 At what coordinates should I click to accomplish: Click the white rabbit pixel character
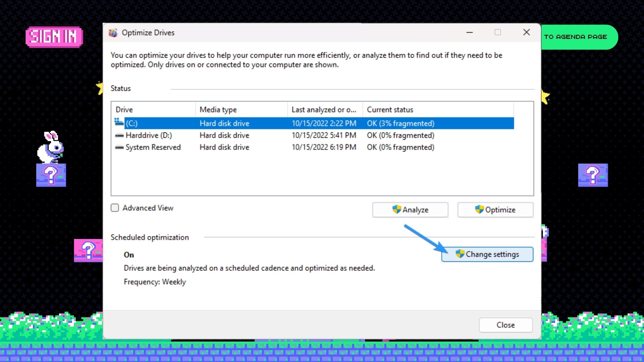click(50, 147)
